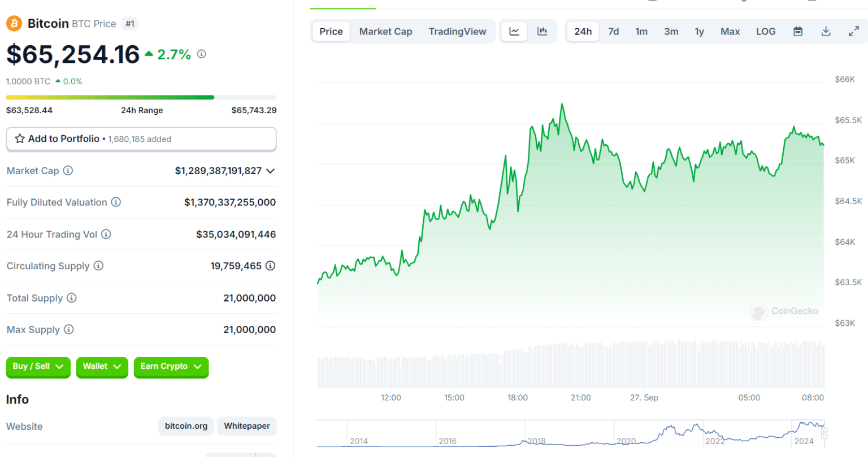Show Total Supply info icon
This screenshot has width=868, height=457.
point(72,298)
